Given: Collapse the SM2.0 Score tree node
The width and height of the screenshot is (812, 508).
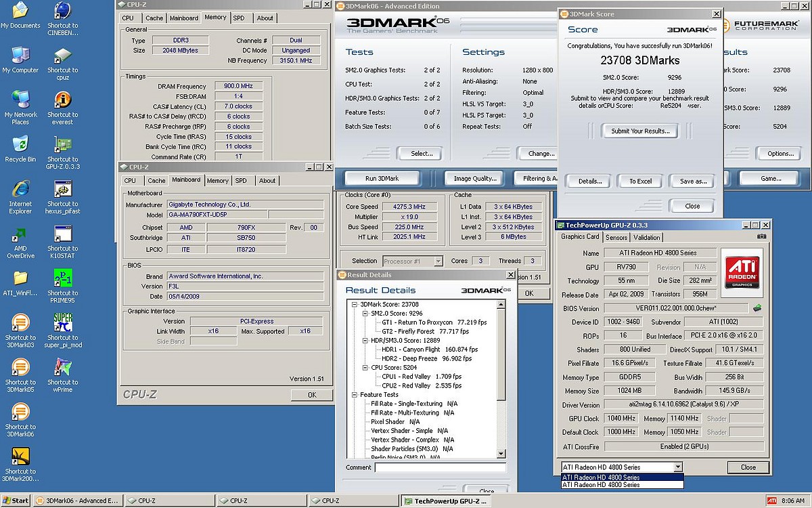Looking at the screenshot, I should point(365,314).
